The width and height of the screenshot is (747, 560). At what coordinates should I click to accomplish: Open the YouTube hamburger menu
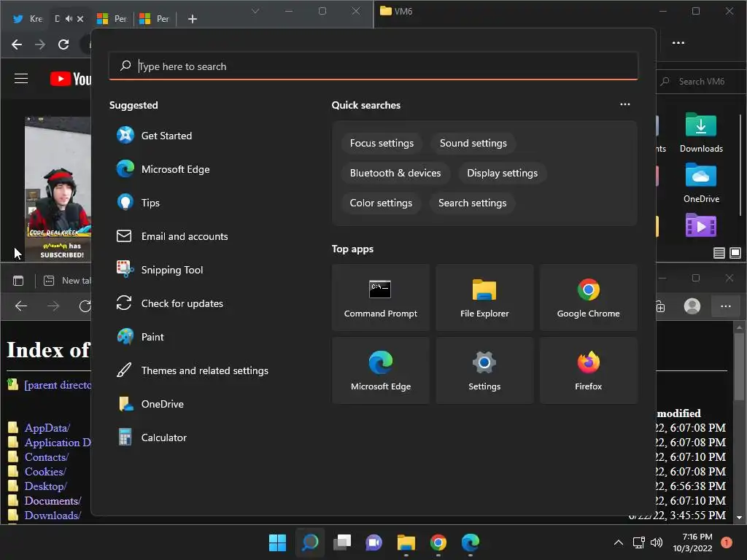point(21,79)
